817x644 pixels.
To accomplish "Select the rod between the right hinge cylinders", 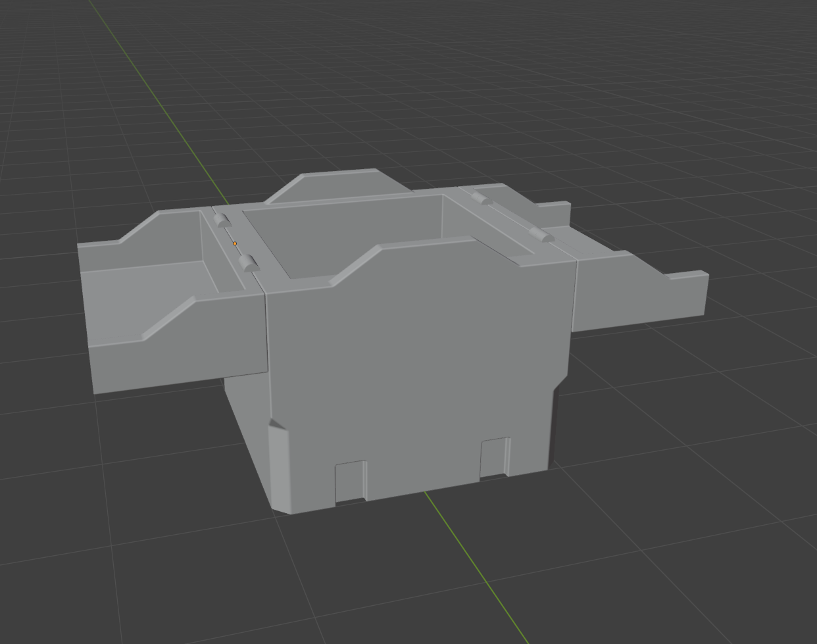I will pyautogui.click(x=512, y=216).
